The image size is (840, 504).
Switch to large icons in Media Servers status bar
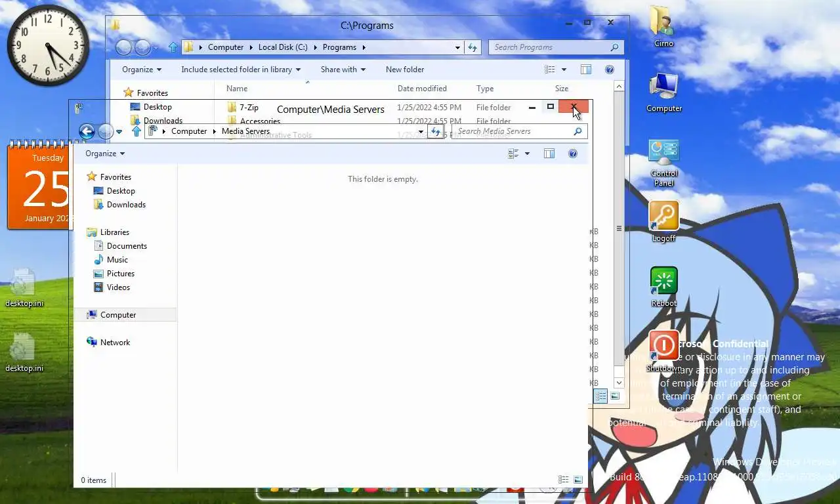tap(577, 480)
